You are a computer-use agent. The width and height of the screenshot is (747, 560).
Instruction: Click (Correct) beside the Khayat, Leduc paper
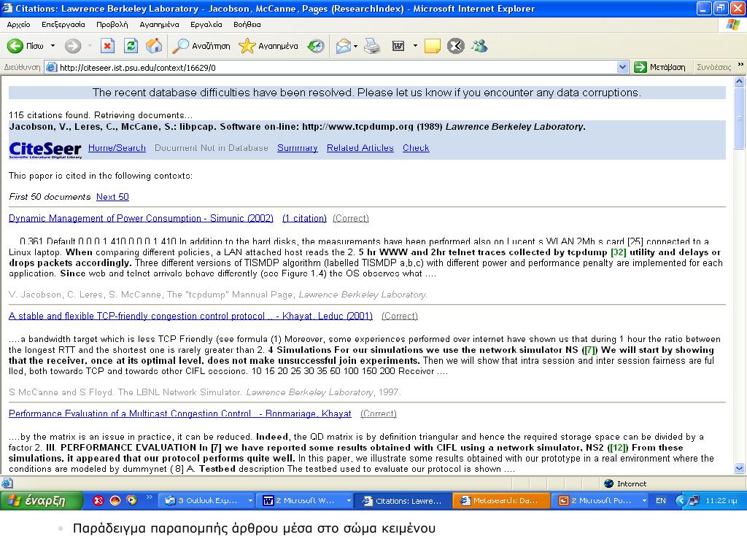point(400,316)
